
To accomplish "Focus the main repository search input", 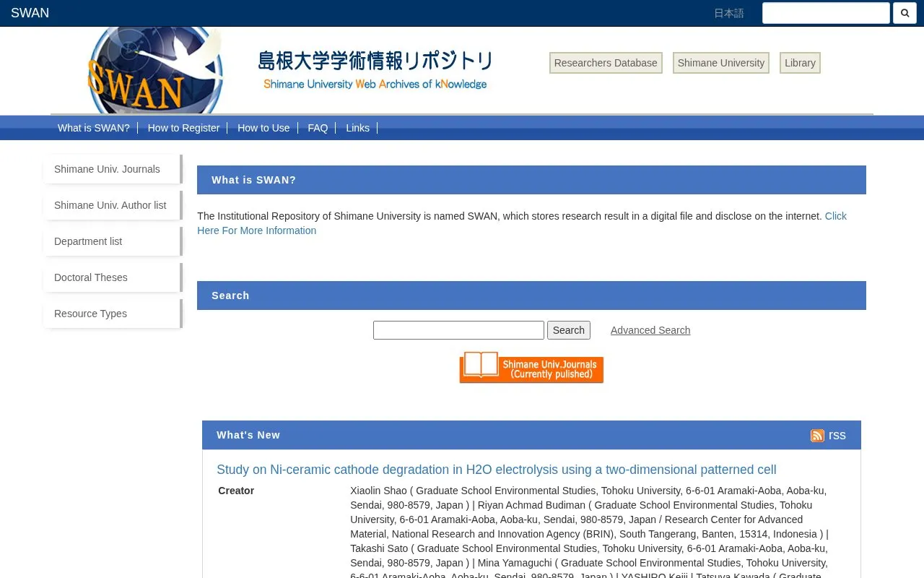I will point(458,330).
